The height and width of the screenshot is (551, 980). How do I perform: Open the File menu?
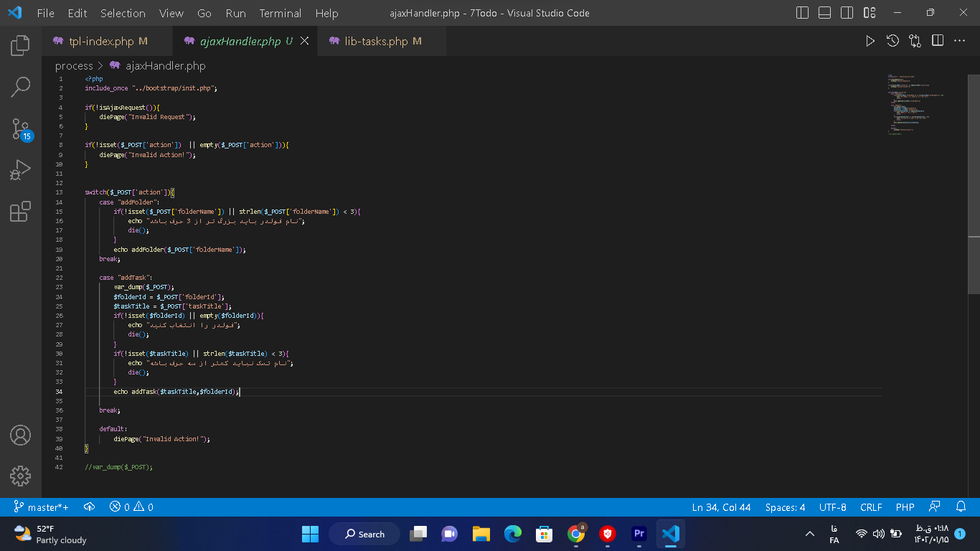click(45, 13)
